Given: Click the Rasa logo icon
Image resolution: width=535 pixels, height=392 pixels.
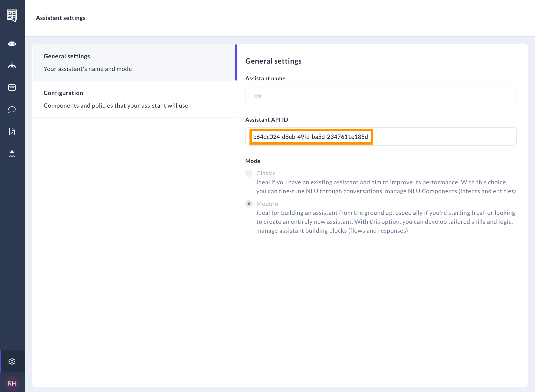Looking at the screenshot, I should click(12, 16).
